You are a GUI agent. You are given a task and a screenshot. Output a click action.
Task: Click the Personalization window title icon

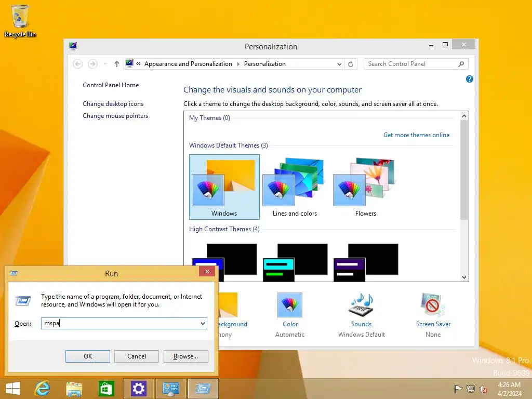[x=73, y=46]
